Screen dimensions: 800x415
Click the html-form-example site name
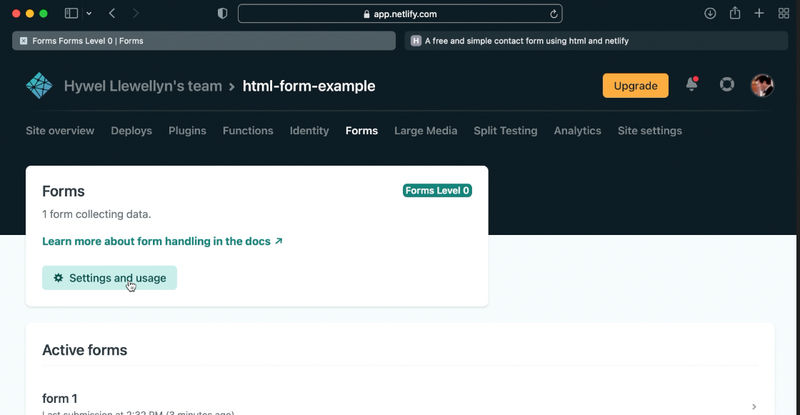click(x=309, y=86)
